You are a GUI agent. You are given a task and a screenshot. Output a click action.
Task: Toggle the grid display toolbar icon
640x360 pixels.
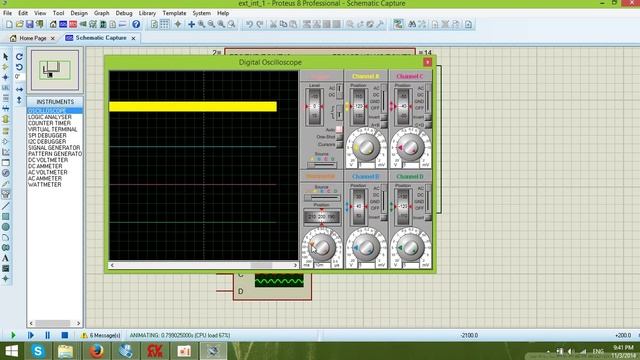(x=164, y=24)
